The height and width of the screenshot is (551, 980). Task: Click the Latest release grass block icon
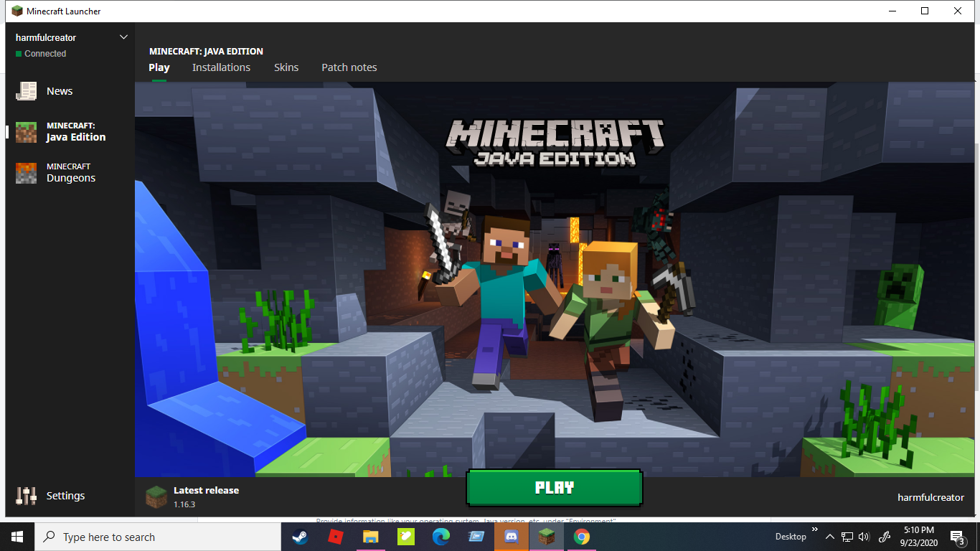(156, 496)
